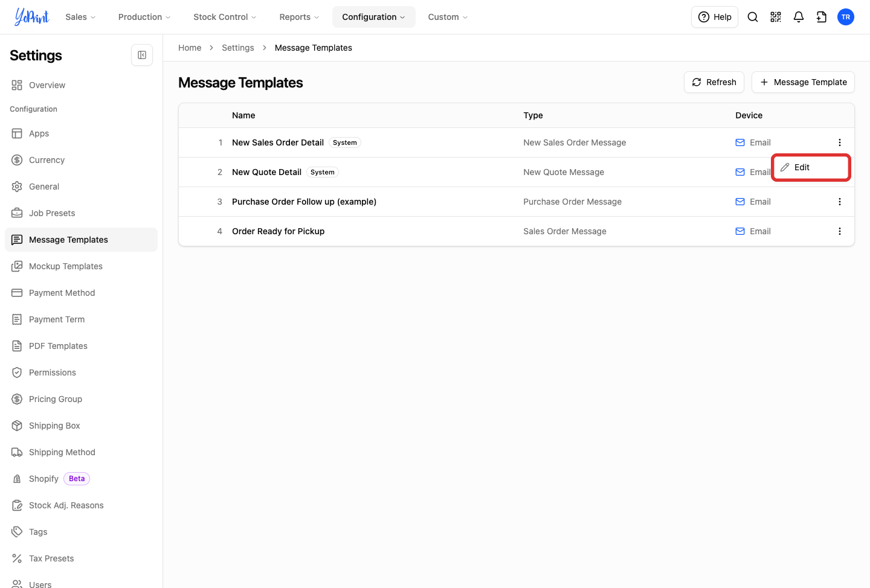Click the Email envelope icon in row 3
The width and height of the screenshot is (870, 588).
(740, 202)
